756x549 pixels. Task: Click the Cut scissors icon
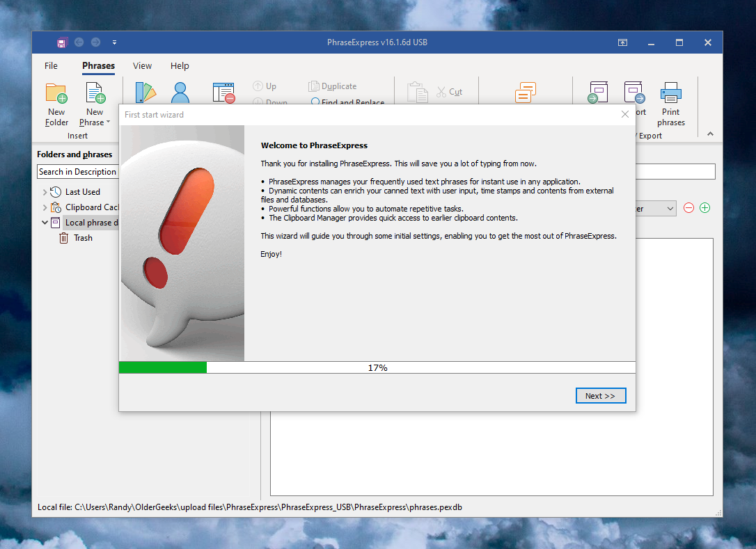point(441,92)
